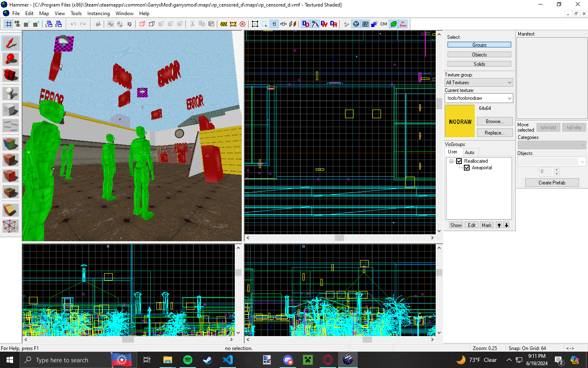Open the Instancing menu
This screenshot has width=588, height=368.
98,13
